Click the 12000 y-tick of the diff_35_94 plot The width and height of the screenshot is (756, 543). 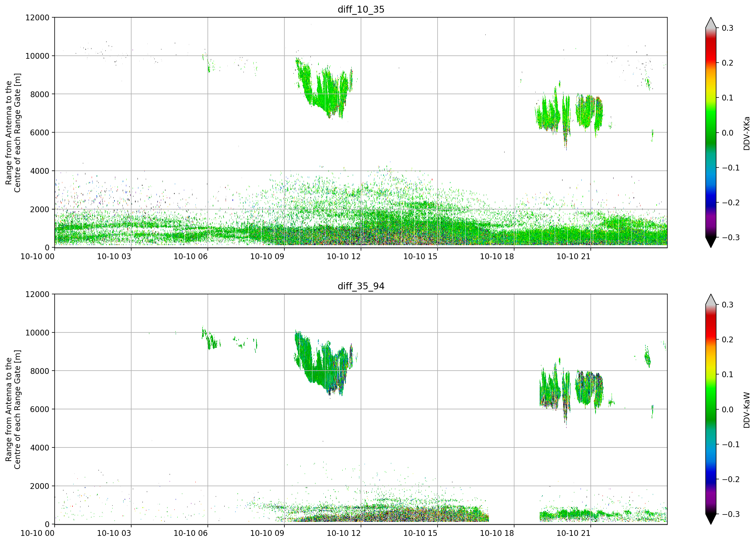pos(37,294)
